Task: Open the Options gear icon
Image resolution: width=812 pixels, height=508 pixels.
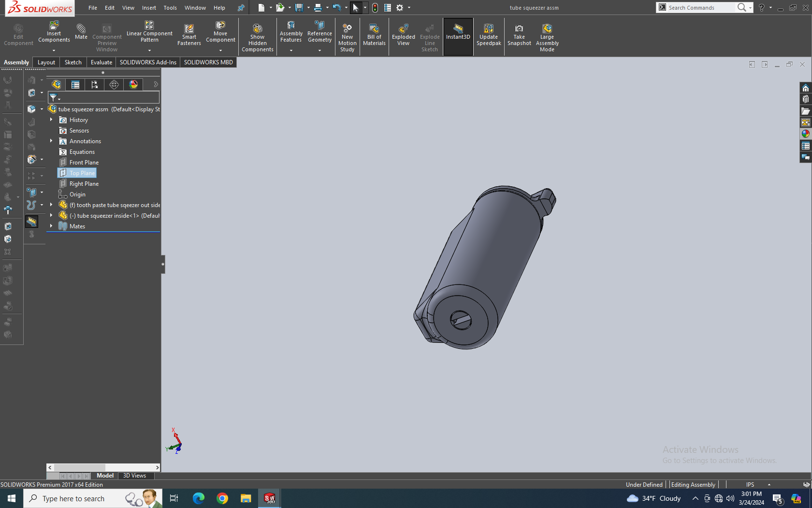Action: (400, 8)
